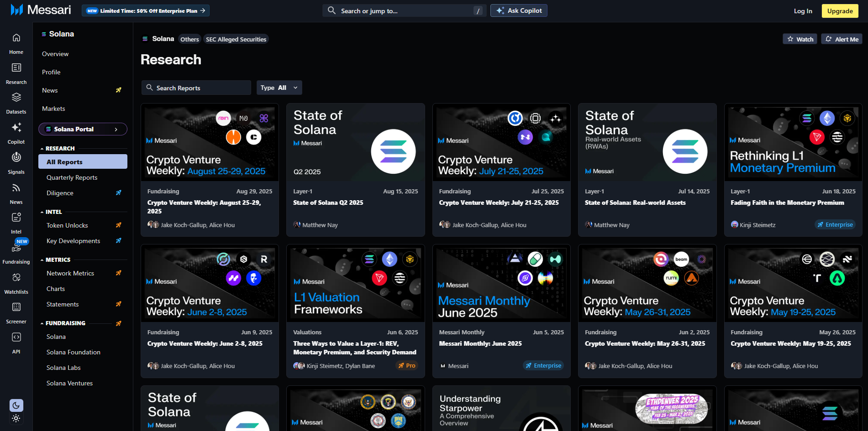Image resolution: width=868 pixels, height=431 pixels.
Task: Open the Markets menu item
Action: (x=53, y=109)
